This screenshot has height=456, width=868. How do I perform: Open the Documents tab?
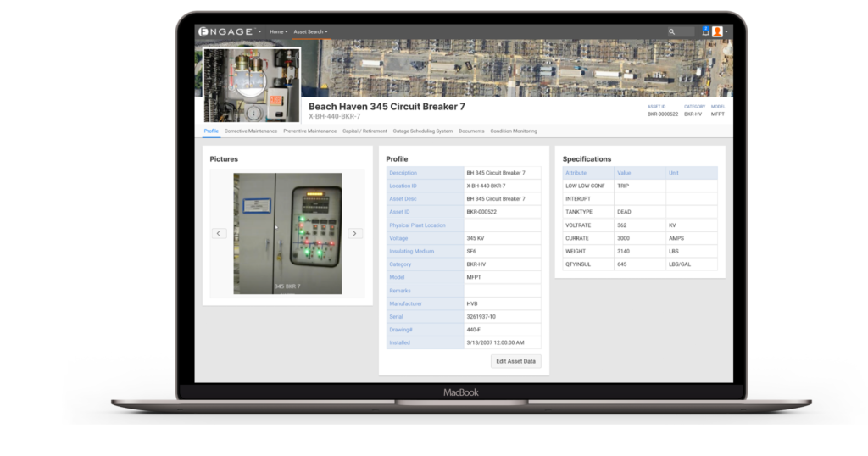471,131
